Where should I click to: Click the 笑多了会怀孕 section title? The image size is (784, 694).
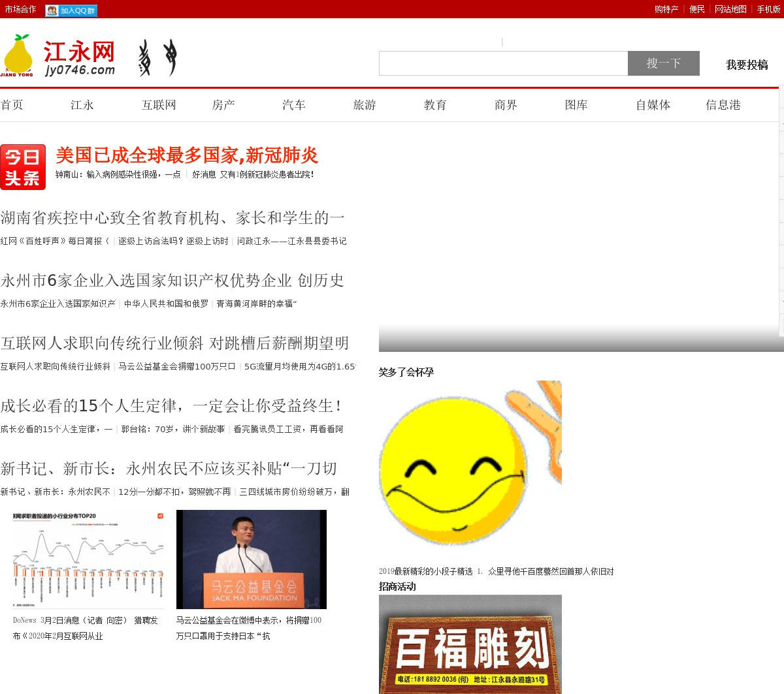coord(406,372)
